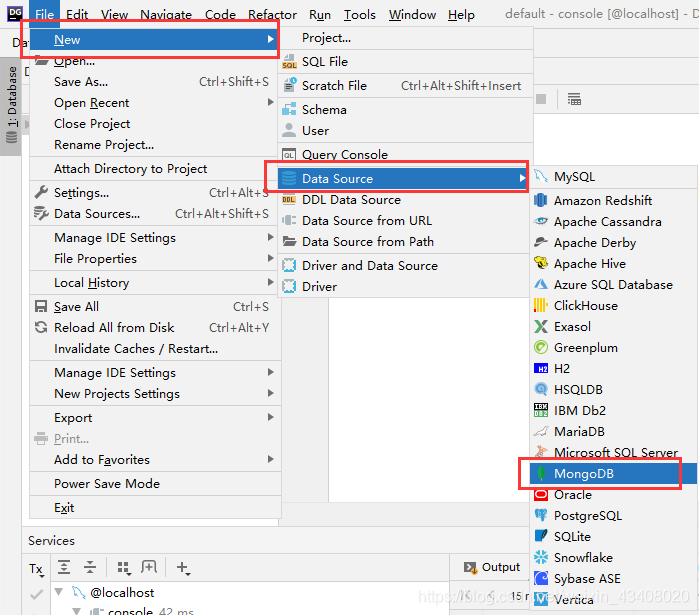Click Close Project menu entry
Image resolution: width=699 pixels, height=615 pixels.
tap(154, 123)
